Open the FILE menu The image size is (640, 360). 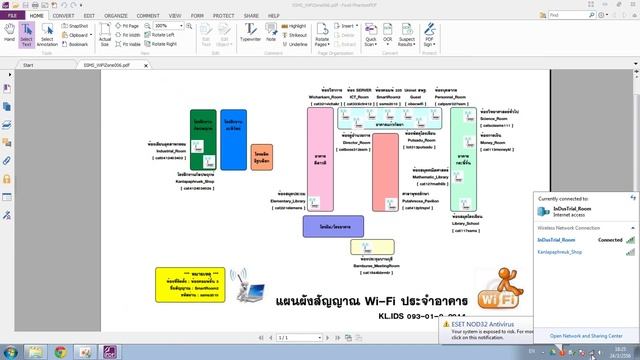12,16
